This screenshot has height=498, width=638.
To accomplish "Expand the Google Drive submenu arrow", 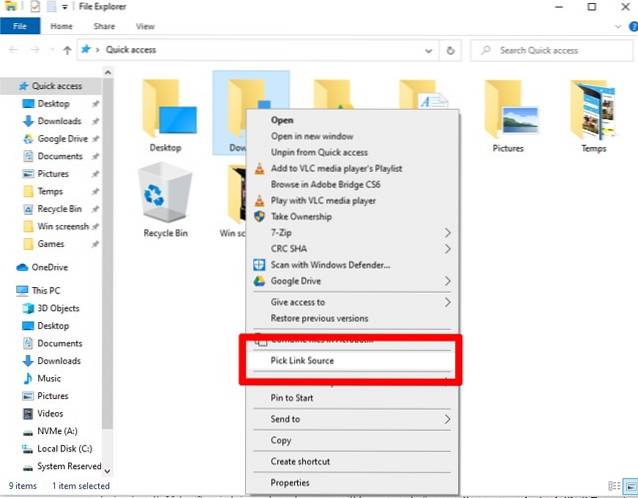I will (447, 281).
